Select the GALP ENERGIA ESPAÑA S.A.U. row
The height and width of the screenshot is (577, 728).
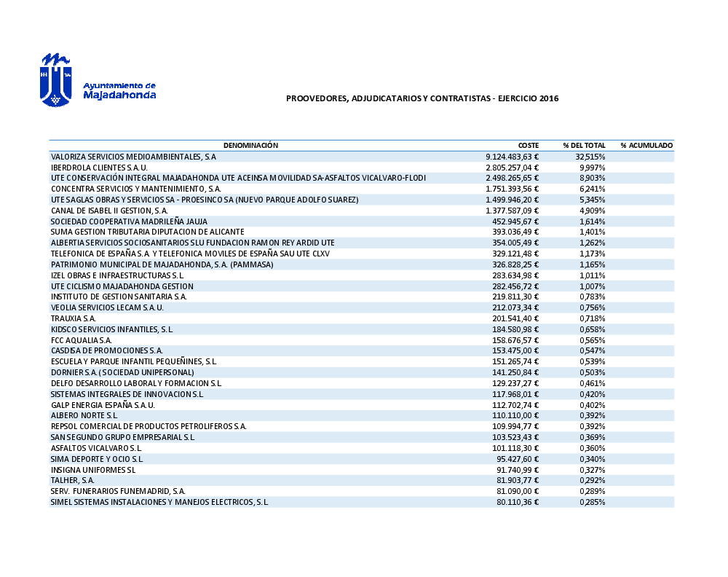point(103,404)
